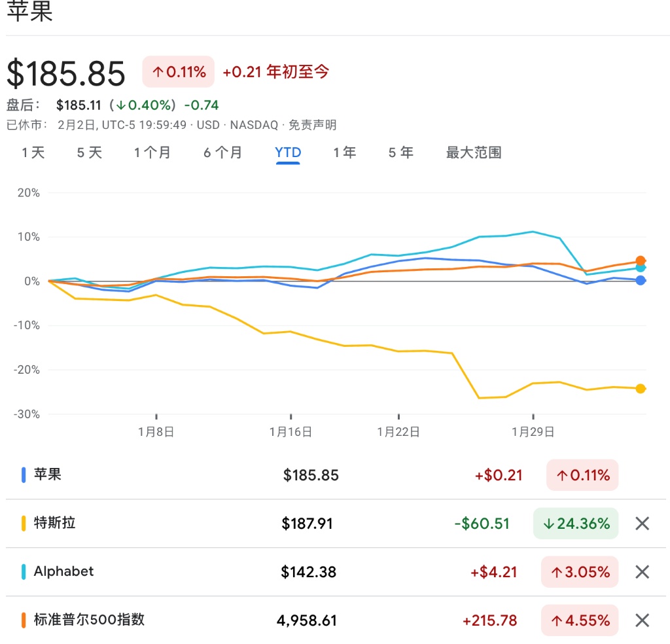
Task: Click the blue endpoint dot on chart
Action: (641, 280)
